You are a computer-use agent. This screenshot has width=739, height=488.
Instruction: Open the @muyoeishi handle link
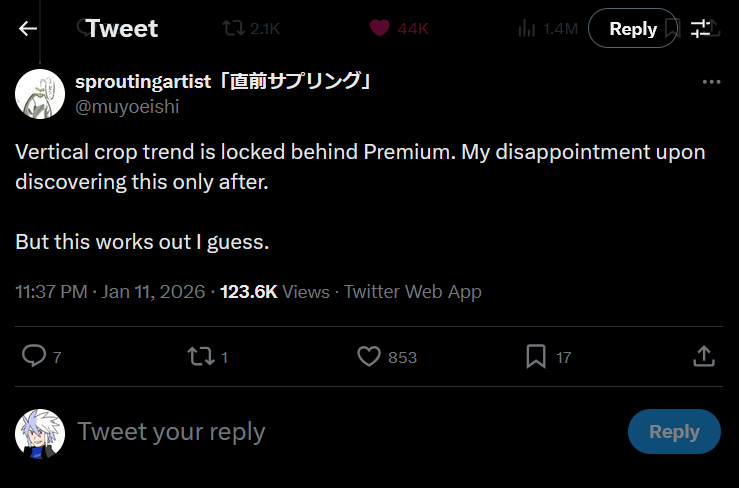point(127,106)
